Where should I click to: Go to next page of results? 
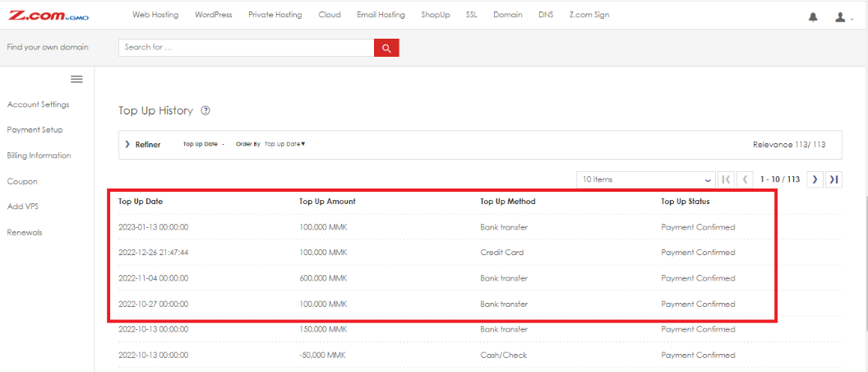(815, 179)
